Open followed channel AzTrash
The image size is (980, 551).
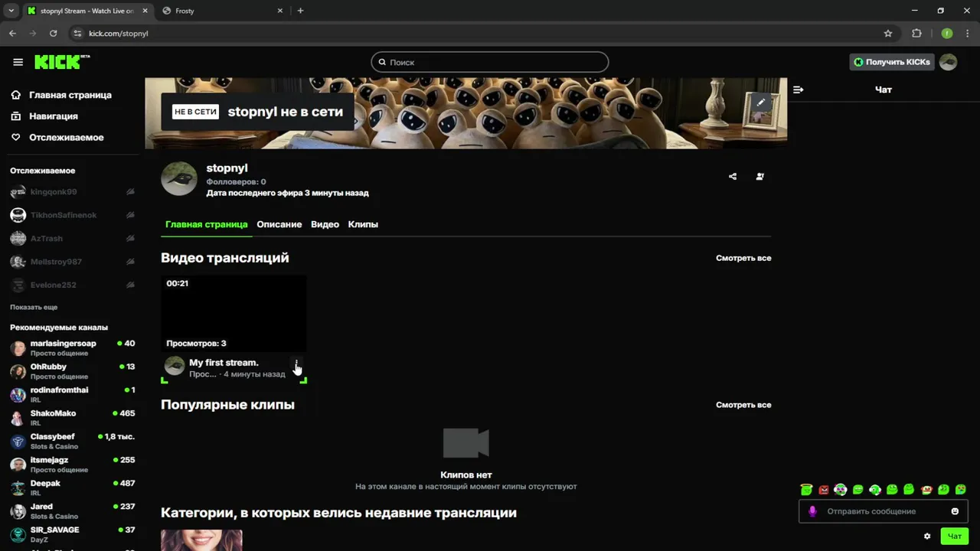click(73, 239)
